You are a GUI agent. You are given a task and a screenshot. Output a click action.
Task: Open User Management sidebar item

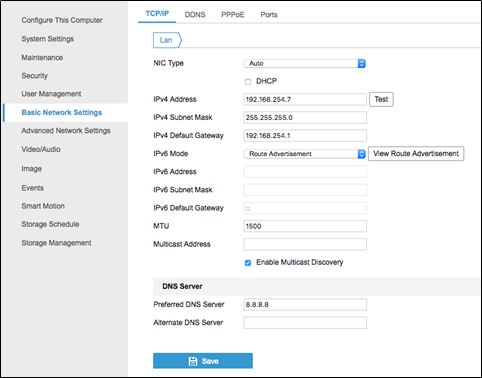coord(51,94)
